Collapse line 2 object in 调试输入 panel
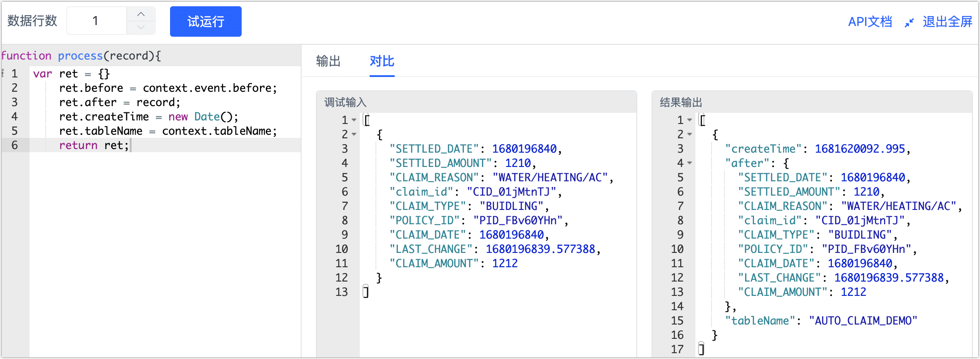980x359 pixels. [x=354, y=134]
